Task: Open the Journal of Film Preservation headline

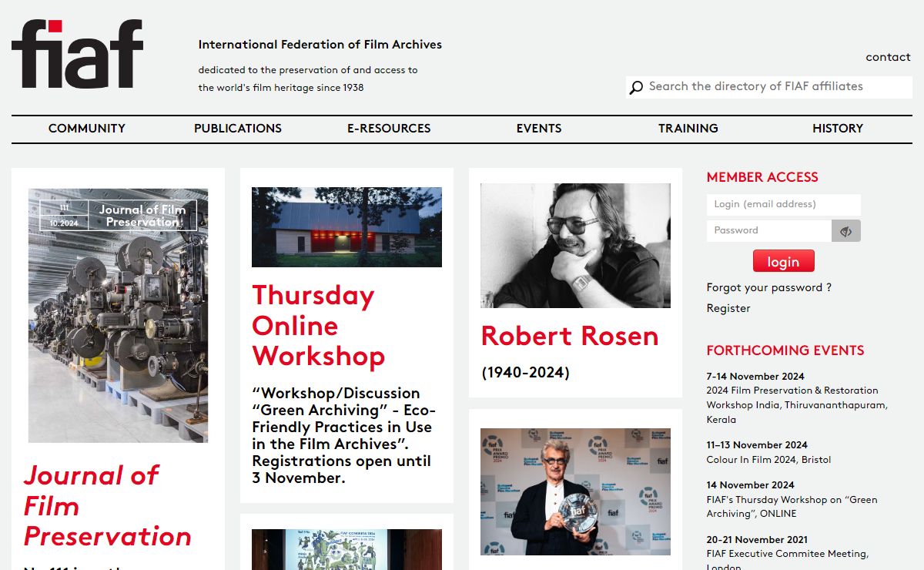Action: pos(107,506)
